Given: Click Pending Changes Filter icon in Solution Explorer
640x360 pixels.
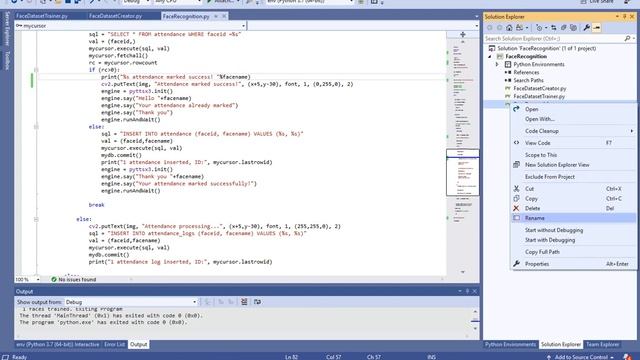Looking at the screenshot, I should pos(540,28).
